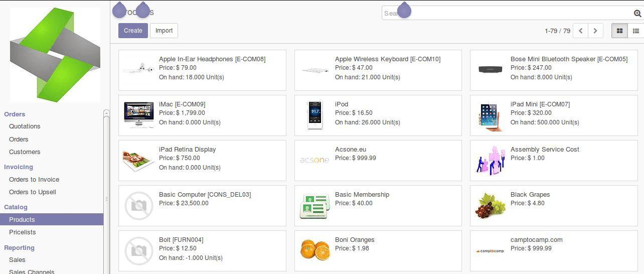644x274 pixels.
Task: Open Bose Mini Bluetooth Speaker product
Action: (569, 59)
